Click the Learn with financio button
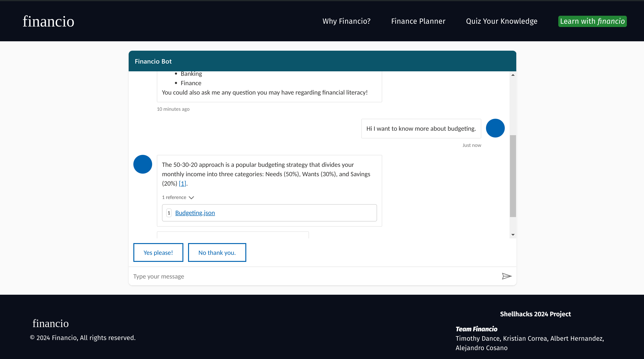Viewport: 644px width, 359px height. 592,21
